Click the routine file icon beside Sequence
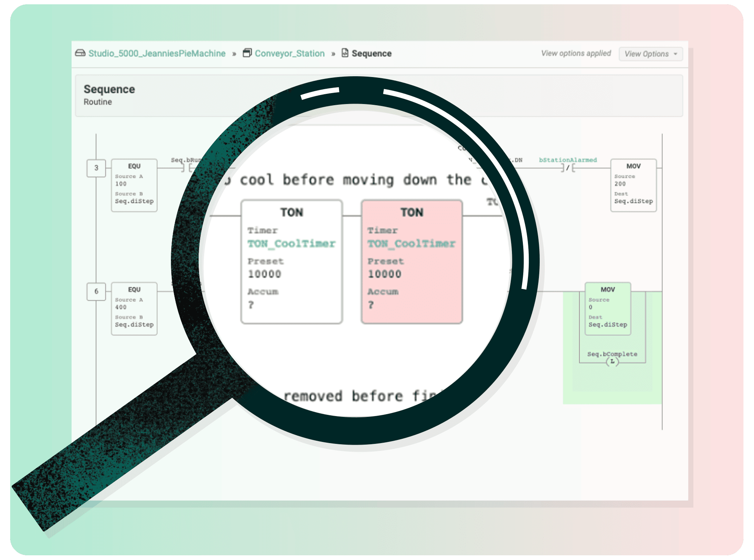 click(344, 53)
